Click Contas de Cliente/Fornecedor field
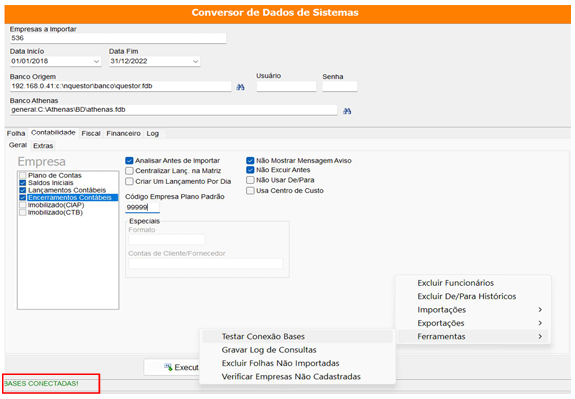The image size is (575, 399). [x=206, y=263]
